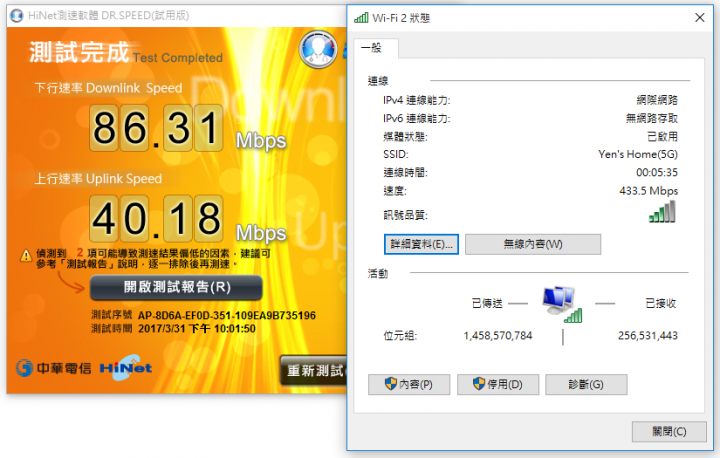This screenshot has width=720, height=458.
Task: Close the Wi-Fi 2 status window
Action: (x=700, y=18)
